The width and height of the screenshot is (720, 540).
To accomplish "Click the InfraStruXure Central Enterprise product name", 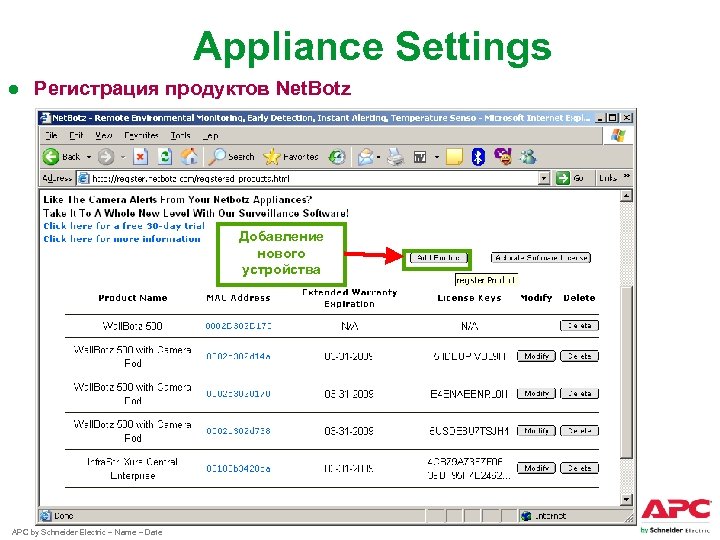I will tap(133, 468).
